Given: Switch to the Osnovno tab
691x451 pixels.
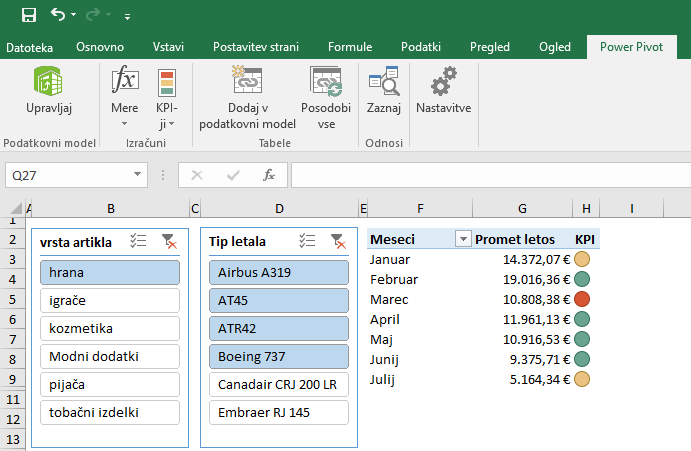Looking at the screenshot, I should [x=100, y=47].
